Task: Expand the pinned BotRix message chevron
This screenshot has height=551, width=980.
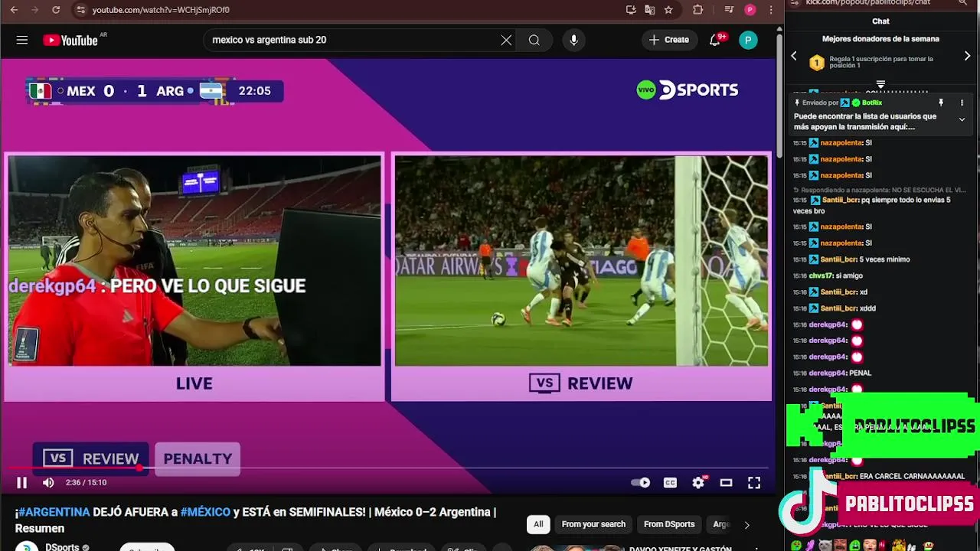Action: tap(962, 119)
